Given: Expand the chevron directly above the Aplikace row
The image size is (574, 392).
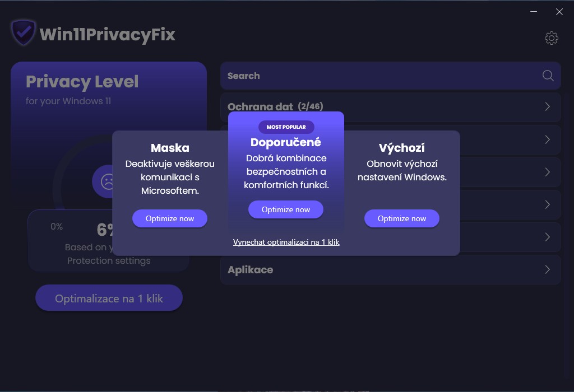Looking at the screenshot, I should tap(548, 237).
